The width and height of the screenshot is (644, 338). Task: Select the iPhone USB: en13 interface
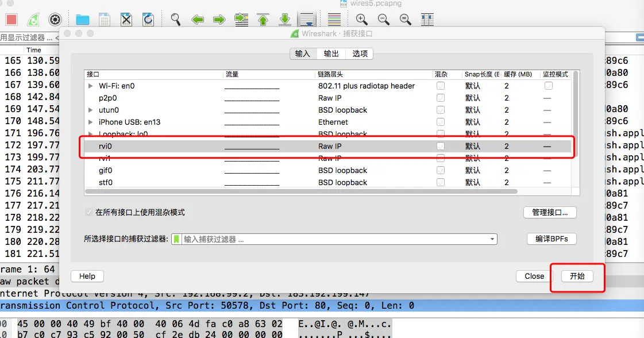328,122
